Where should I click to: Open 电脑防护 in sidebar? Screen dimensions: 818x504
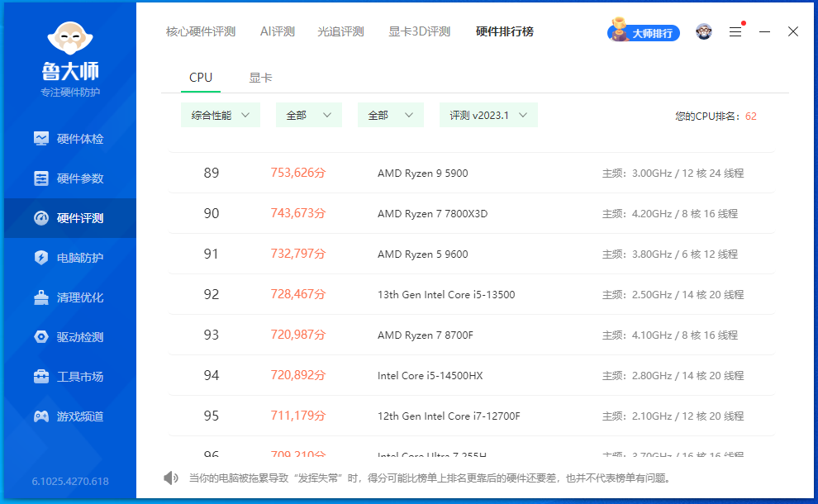tap(70, 258)
